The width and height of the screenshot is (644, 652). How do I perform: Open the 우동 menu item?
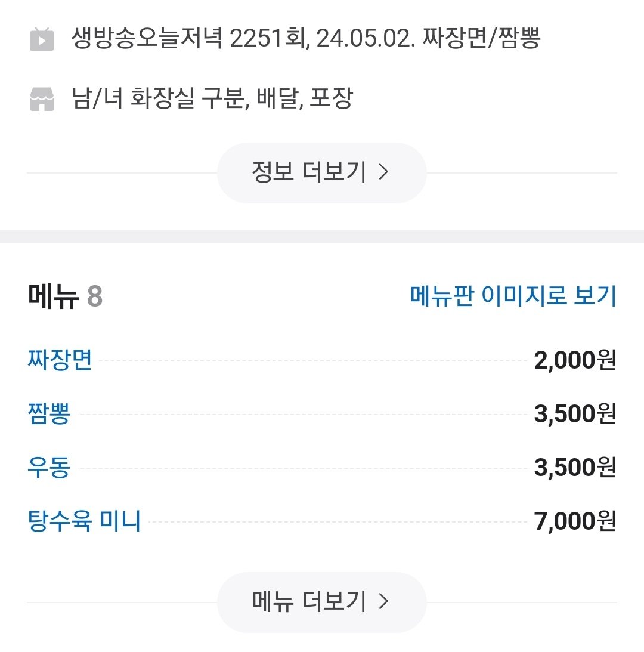click(x=49, y=468)
